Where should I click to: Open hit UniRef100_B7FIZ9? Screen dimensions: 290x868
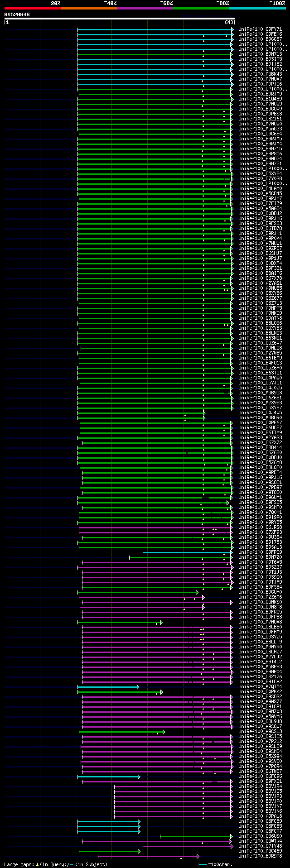[x=260, y=204]
